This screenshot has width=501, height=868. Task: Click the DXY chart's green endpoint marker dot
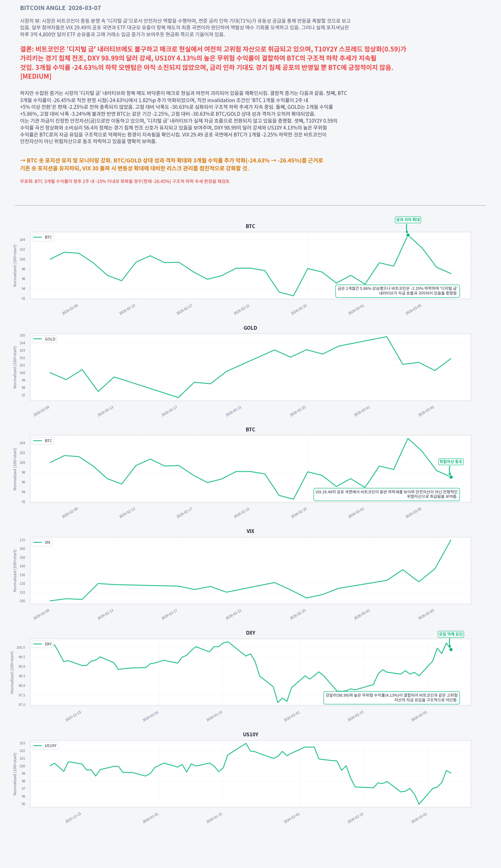pyautogui.click(x=451, y=649)
